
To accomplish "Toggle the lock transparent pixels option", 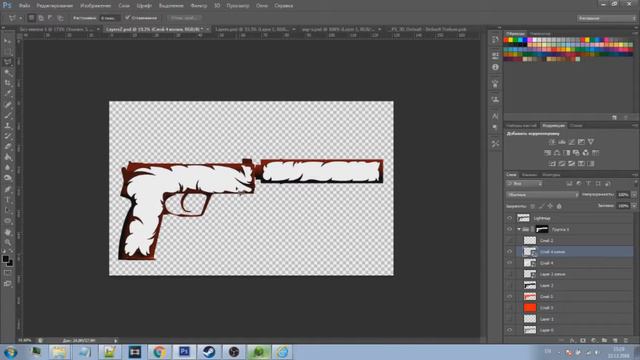I will (x=533, y=207).
